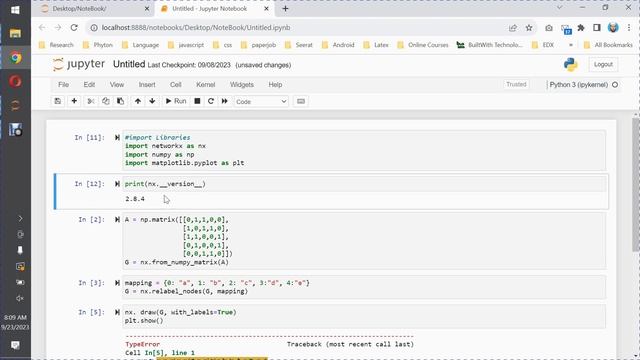Copy selected cells icon in toolbar
Screen dimensions: 640x360
(x=105, y=101)
